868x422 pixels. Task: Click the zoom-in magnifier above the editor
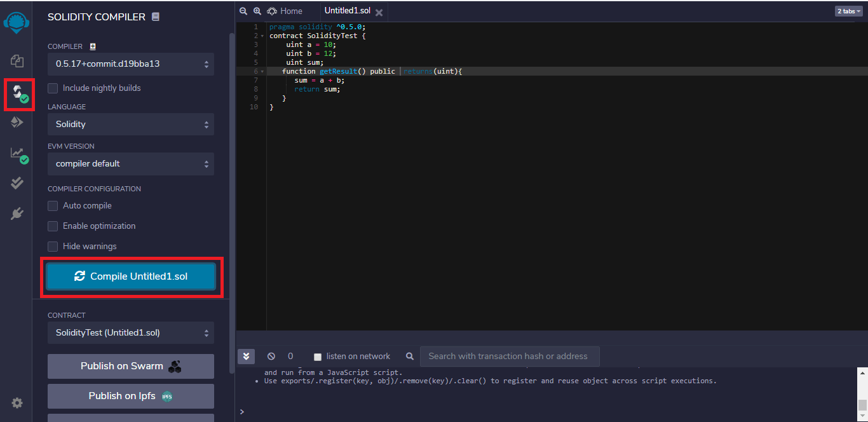(256, 11)
